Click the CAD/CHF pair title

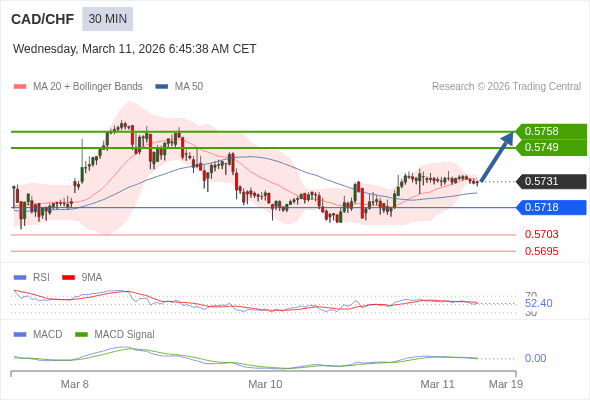43,19
